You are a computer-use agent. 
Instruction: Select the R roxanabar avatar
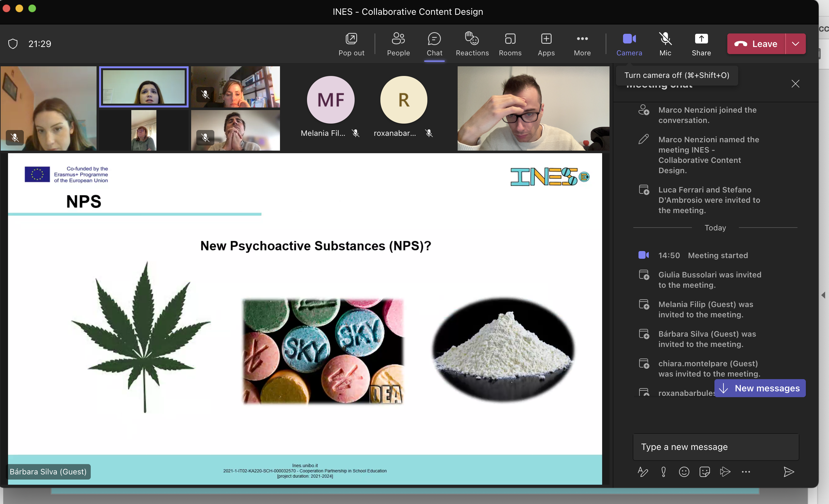click(x=404, y=100)
